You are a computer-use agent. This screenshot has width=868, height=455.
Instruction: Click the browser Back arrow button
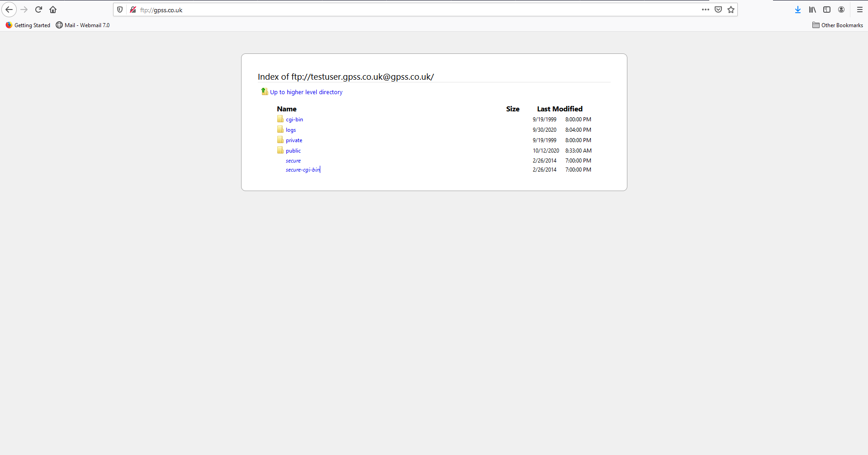9,10
